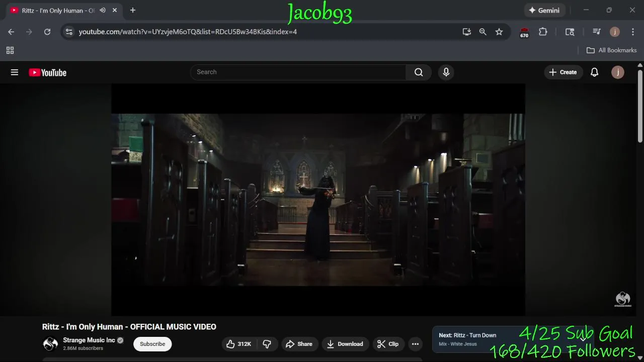
Task: Bookmark this page with star icon
Action: tap(499, 32)
